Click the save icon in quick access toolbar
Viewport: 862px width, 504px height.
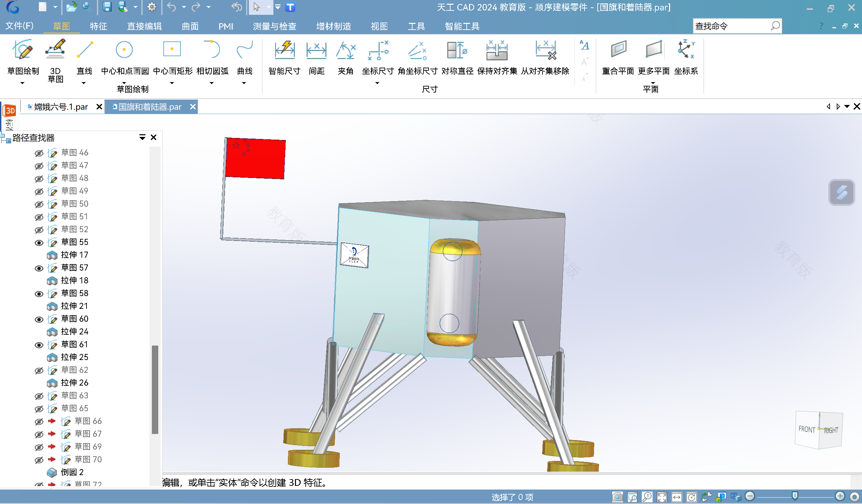click(107, 7)
